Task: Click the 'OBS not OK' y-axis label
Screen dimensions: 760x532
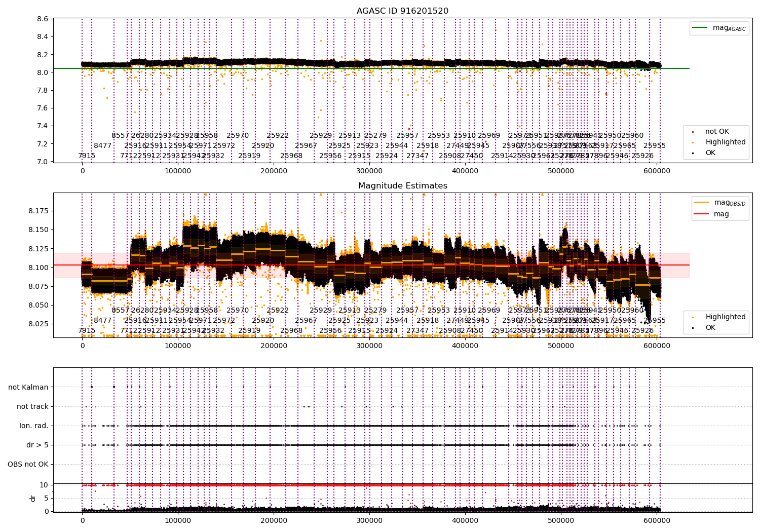Action: 28,464
